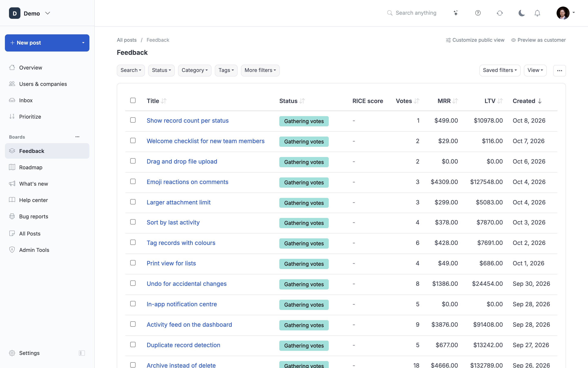588x368 pixels.
Task: Sort table by Votes column arrows
Action: pyautogui.click(x=416, y=101)
